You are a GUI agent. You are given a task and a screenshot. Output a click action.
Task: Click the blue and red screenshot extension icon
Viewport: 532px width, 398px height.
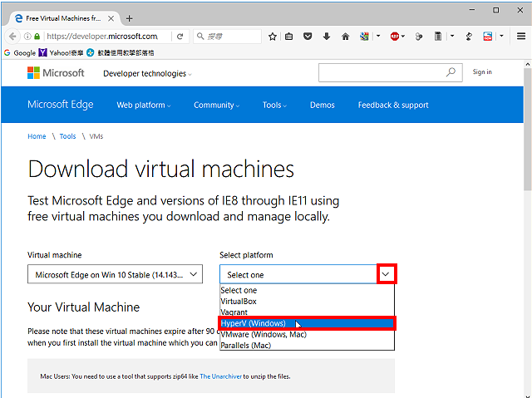tap(488, 36)
